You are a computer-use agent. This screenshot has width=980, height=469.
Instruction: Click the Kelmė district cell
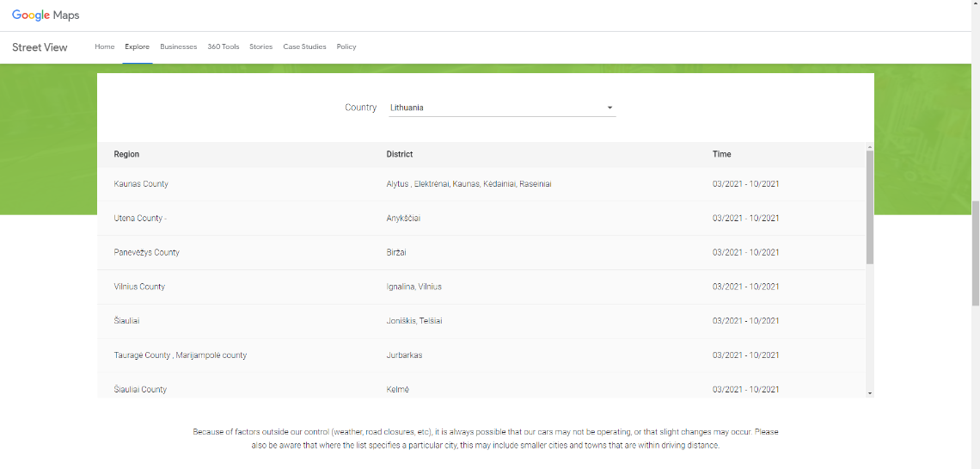[397, 389]
